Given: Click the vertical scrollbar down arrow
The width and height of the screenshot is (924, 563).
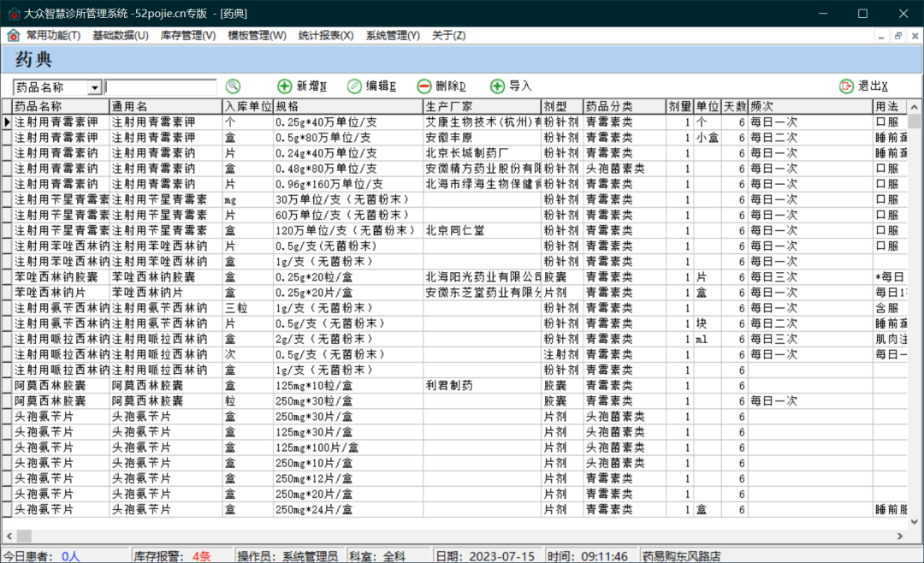Looking at the screenshot, I should click(914, 521).
